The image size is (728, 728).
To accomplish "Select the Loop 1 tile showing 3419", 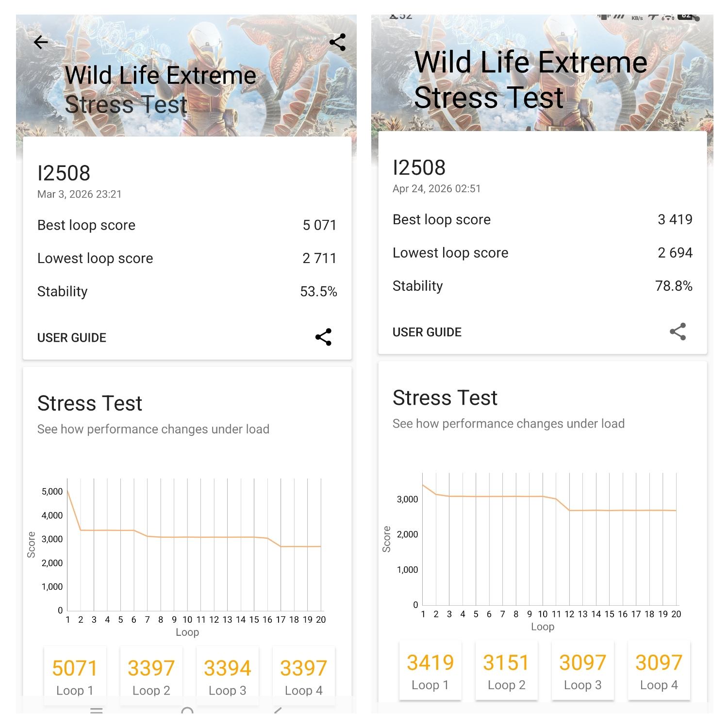I will 430,671.
